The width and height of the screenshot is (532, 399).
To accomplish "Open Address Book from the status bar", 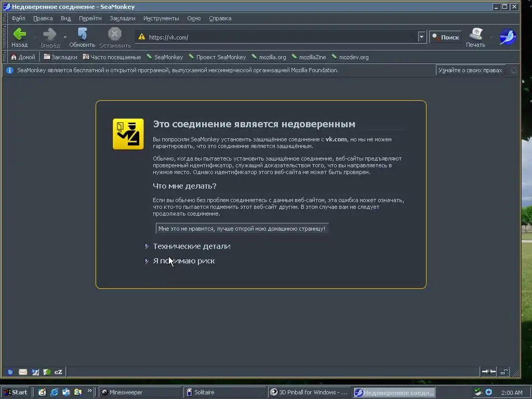I will 47,372.
